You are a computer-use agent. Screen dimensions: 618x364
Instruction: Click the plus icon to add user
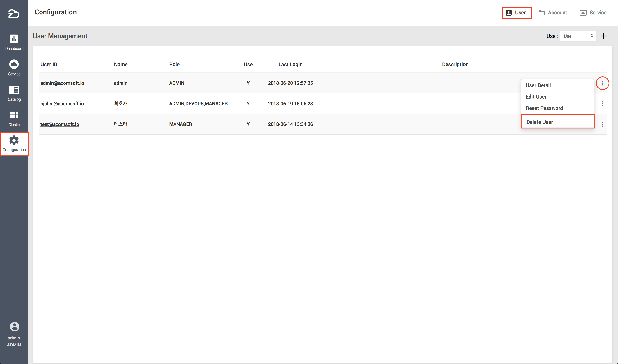[603, 36]
